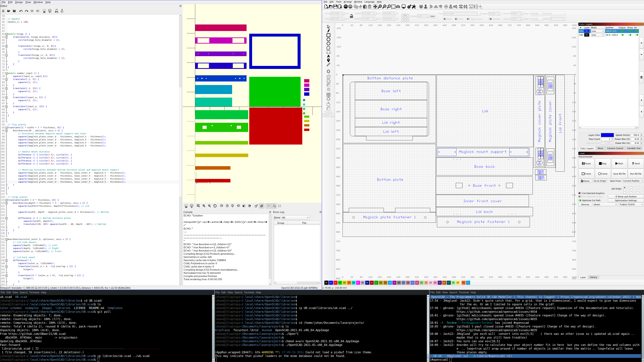Select the Rectangle tool in LightBurn
The image size is (644, 362).
click(328, 35)
